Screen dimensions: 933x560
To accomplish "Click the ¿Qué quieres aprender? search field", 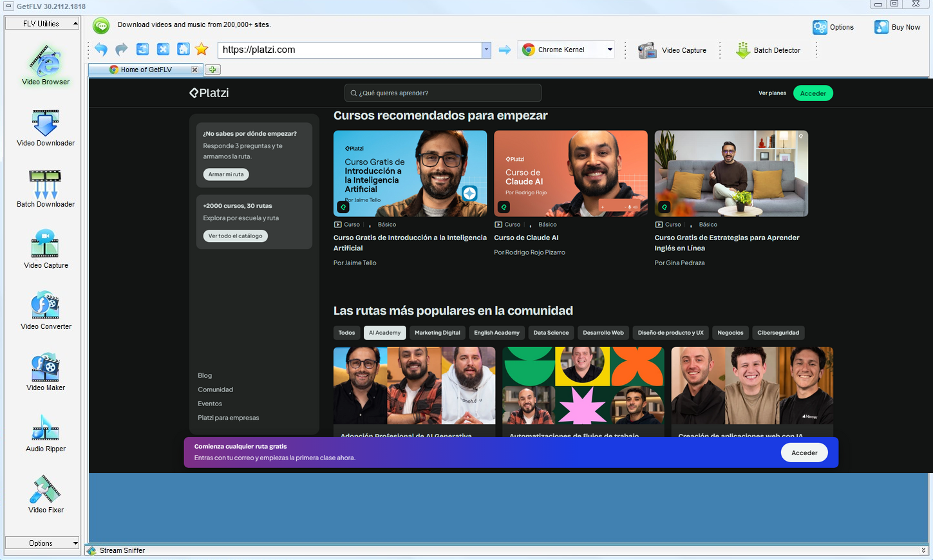I will click(x=443, y=93).
